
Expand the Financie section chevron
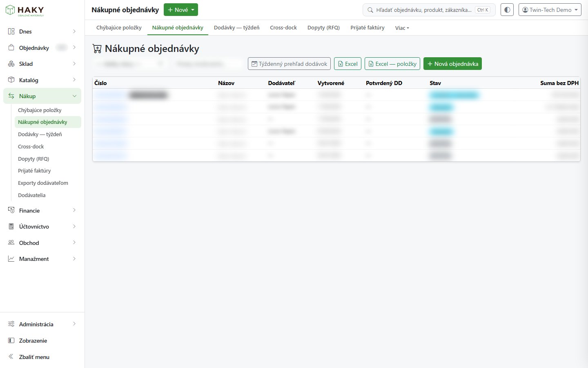tap(74, 210)
